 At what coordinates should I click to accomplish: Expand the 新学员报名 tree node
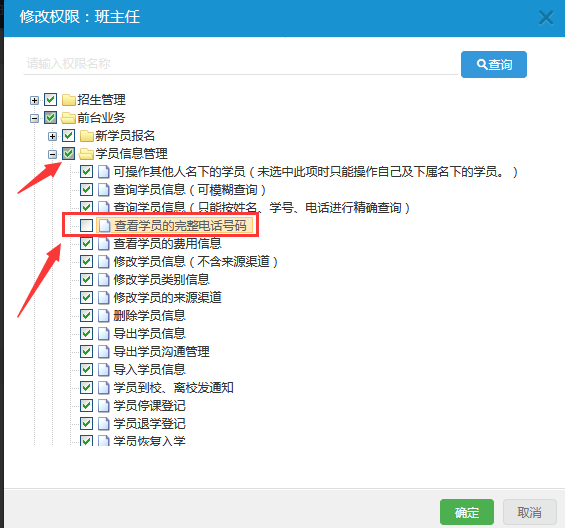52,136
